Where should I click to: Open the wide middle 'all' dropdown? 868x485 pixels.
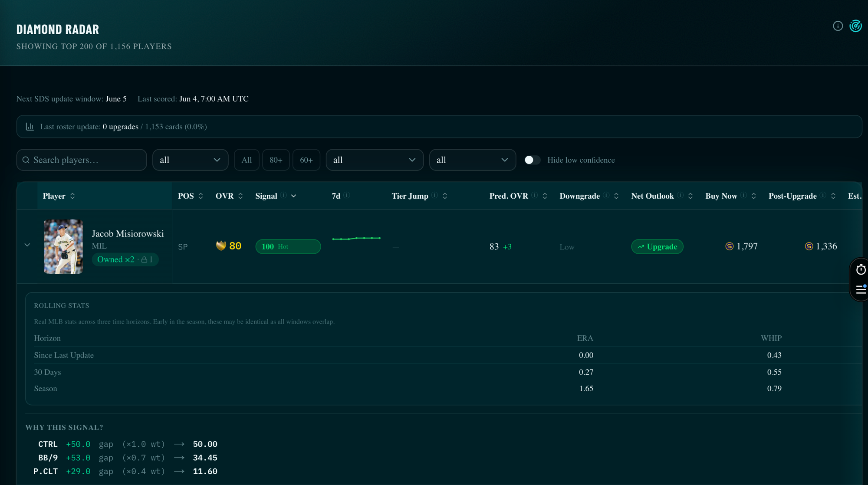point(375,160)
